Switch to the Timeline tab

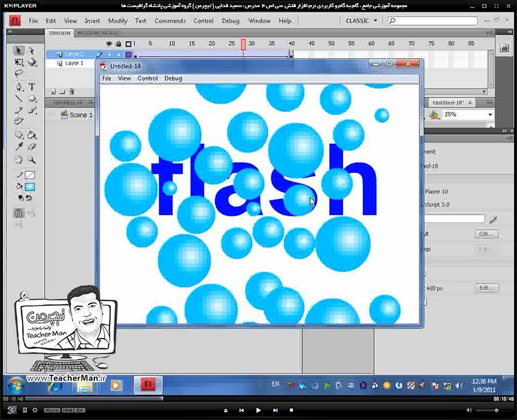[x=59, y=33]
